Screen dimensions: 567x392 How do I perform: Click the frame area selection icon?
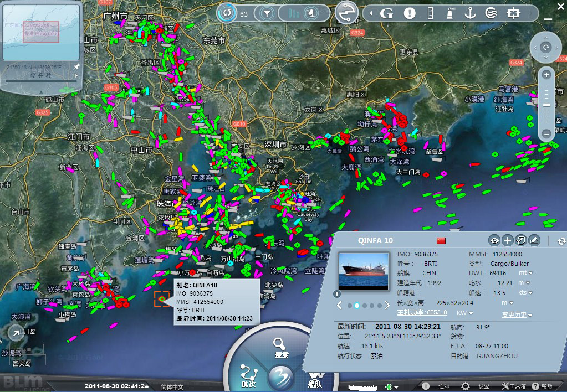pos(513,13)
